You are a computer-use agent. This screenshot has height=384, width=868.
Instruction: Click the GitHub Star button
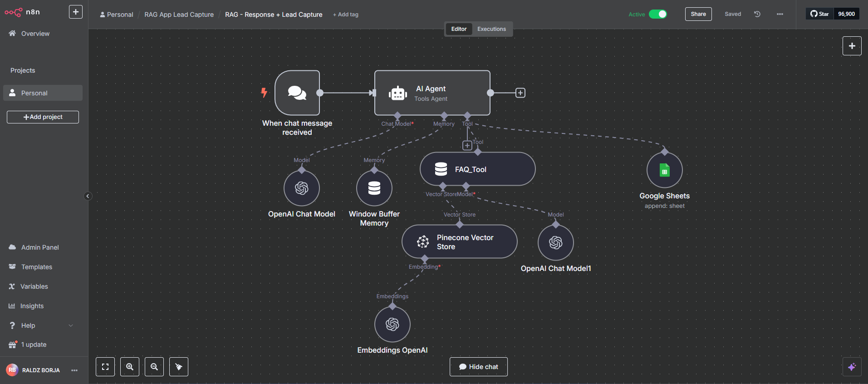[x=820, y=14]
